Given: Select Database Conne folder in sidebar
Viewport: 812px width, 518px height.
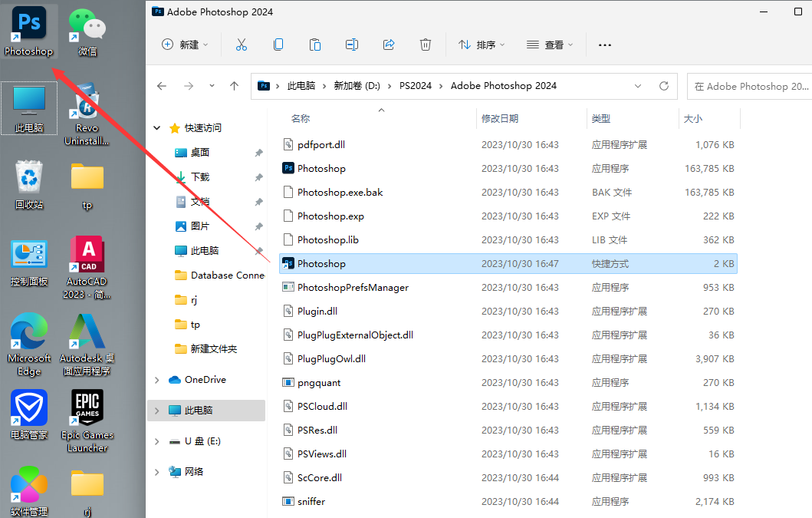Looking at the screenshot, I should [x=218, y=275].
